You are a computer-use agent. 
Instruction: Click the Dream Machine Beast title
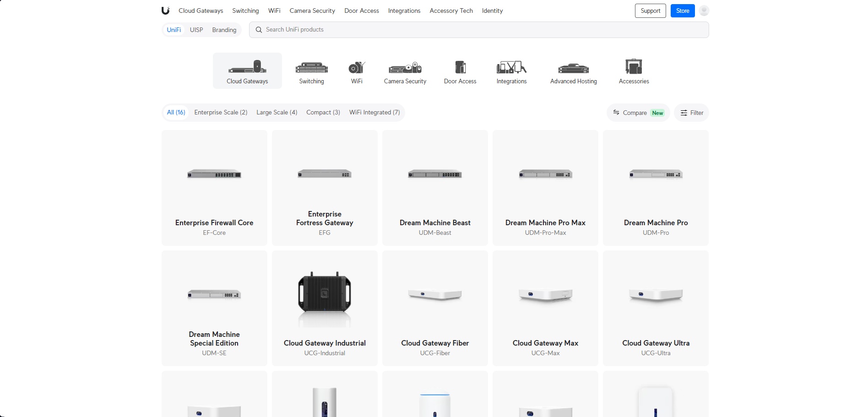click(x=435, y=222)
